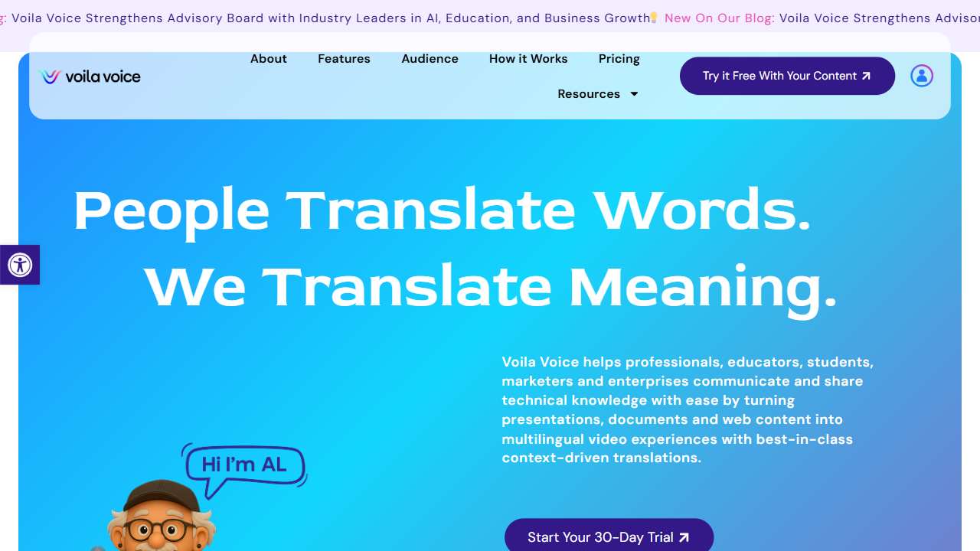
Task: Open the accessibility options widget
Action: pos(20,265)
